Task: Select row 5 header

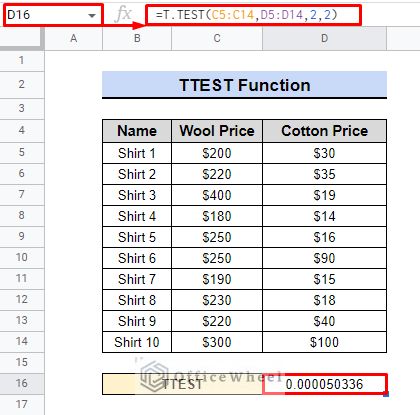Action: coord(22,153)
